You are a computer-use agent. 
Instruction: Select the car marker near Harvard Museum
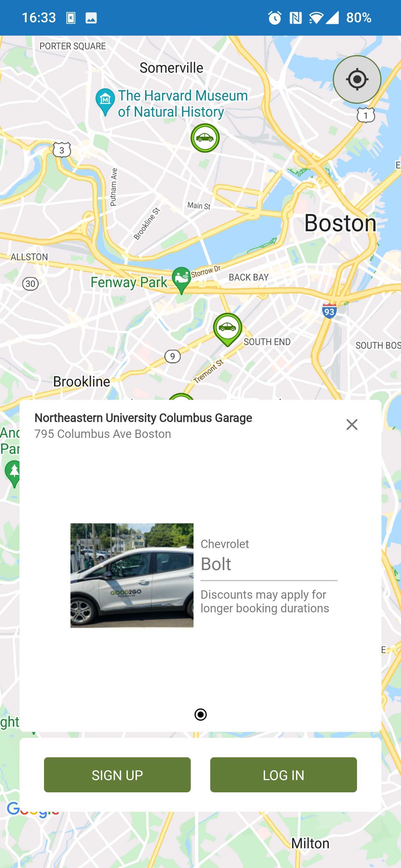coord(205,138)
